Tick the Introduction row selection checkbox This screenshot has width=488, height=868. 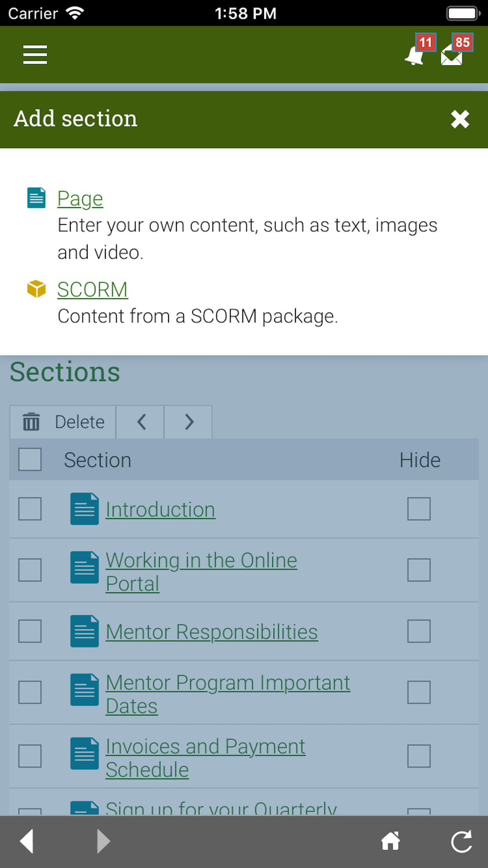30,509
